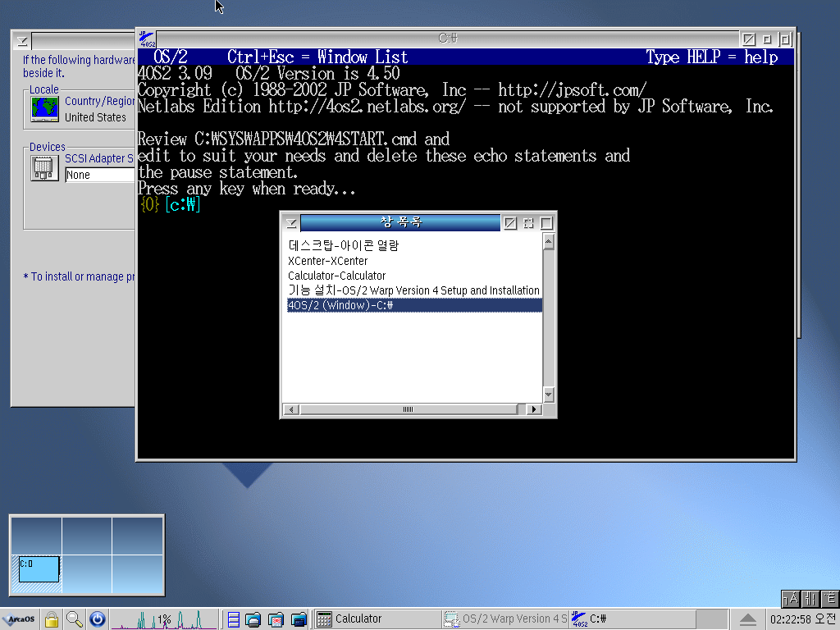Click the SCSI Adapter 'None' input field

click(99, 175)
